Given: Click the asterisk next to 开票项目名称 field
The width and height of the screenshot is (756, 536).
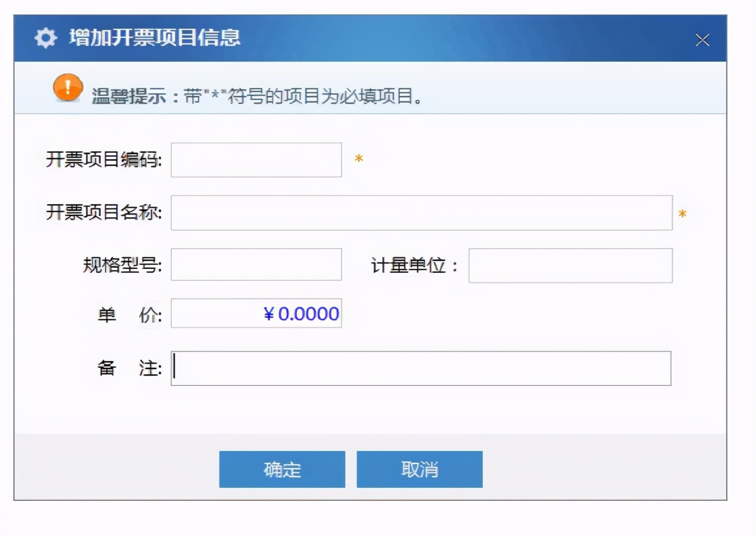Looking at the screenshot, I should pos(682,213).
